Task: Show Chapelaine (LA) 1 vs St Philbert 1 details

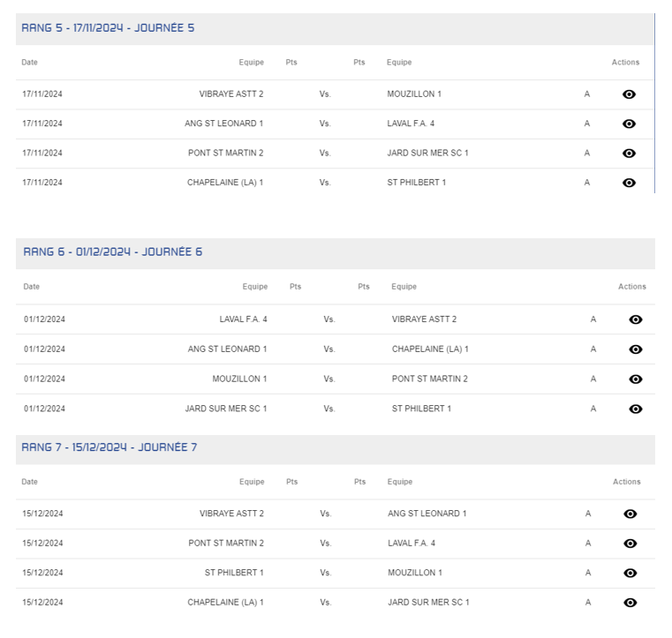Action: [x=629, y=184]
